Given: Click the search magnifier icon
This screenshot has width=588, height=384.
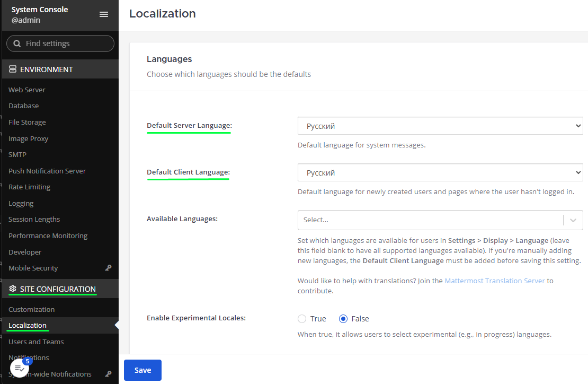Looking at the screenshot, I should [17, 43].
